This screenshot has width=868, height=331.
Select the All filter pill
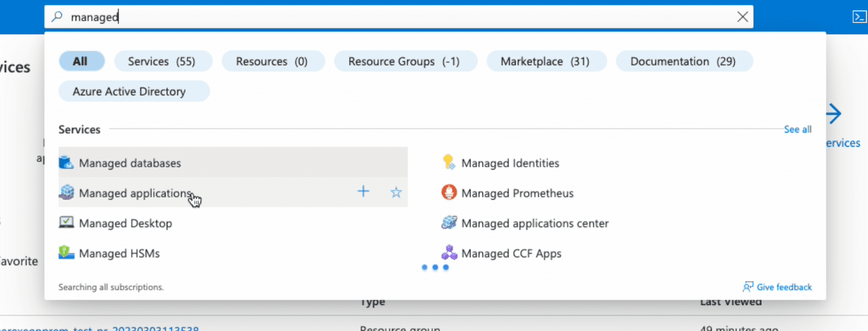(x=81, y=61)
